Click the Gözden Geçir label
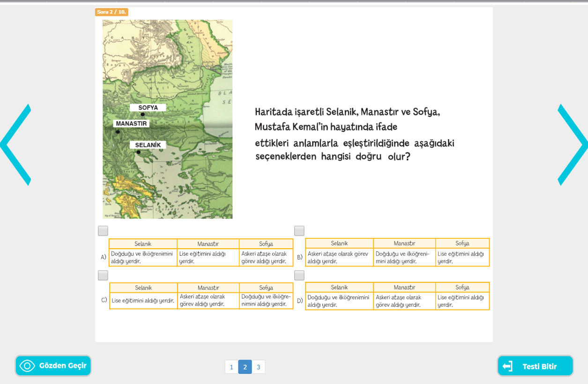This screenshot has height=384, width=588. [x=63, y=366]
